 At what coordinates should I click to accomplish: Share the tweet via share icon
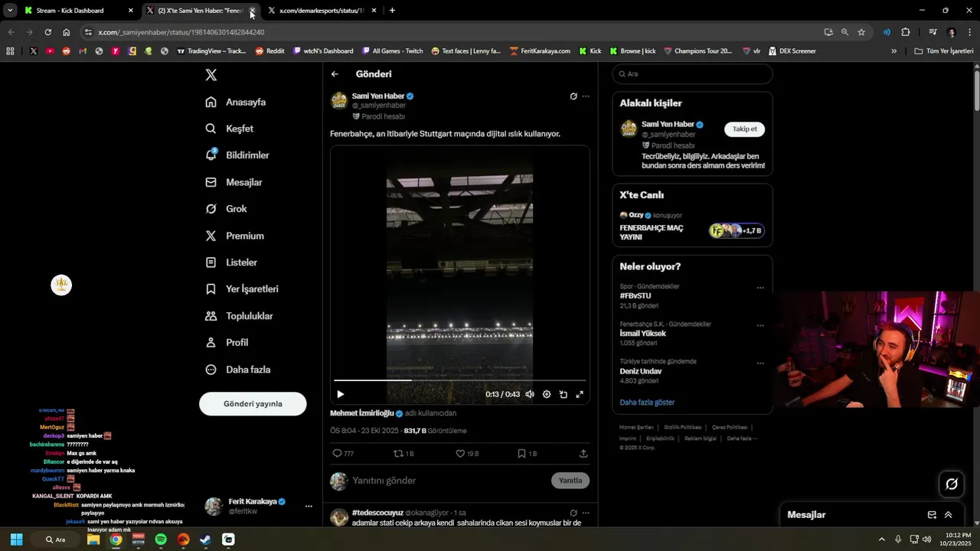click(x=583, y=453)
